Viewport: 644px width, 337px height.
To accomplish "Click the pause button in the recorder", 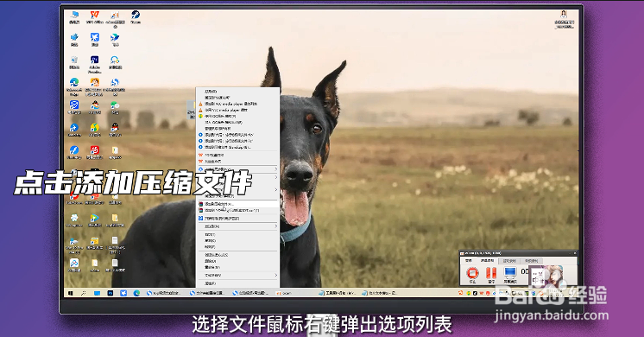I will tap(491, 274).
